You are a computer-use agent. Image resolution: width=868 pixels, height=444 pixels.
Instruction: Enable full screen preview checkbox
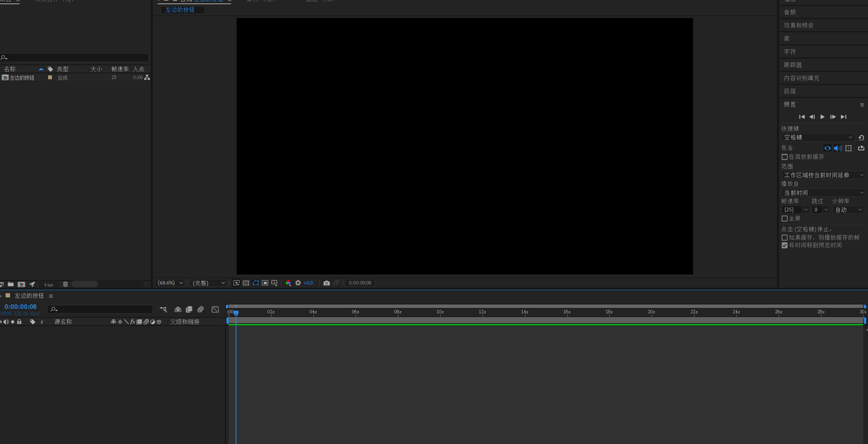(784, 219)
